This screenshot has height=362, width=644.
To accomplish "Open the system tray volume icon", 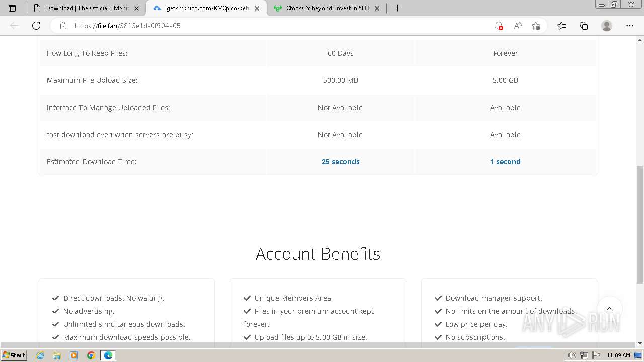I will [572, 355].
